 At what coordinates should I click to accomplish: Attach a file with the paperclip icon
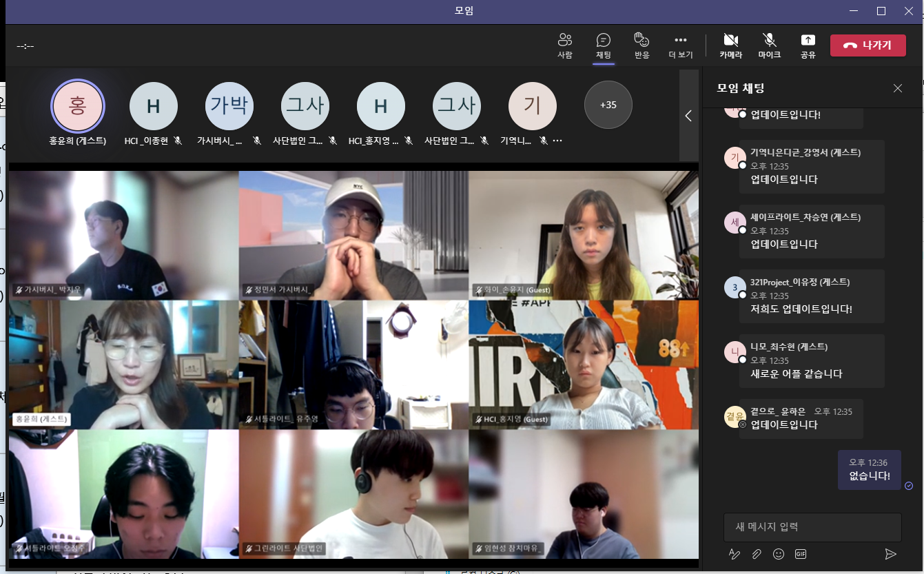click(757, 554)
